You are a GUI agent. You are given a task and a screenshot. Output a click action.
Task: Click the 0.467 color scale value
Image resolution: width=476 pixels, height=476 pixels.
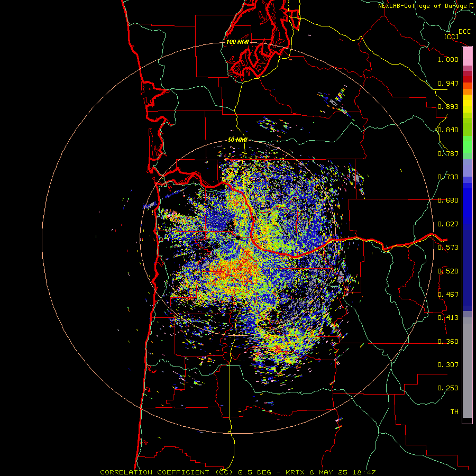point(448,295)
